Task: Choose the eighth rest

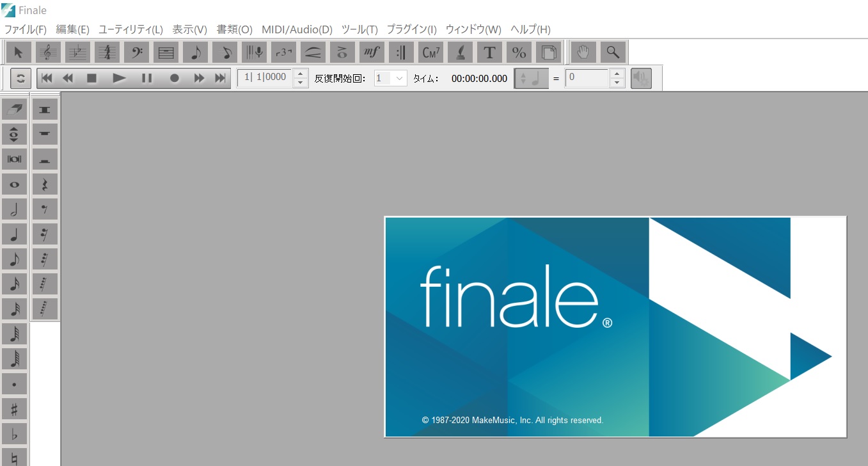Action: tap(45, 209)
